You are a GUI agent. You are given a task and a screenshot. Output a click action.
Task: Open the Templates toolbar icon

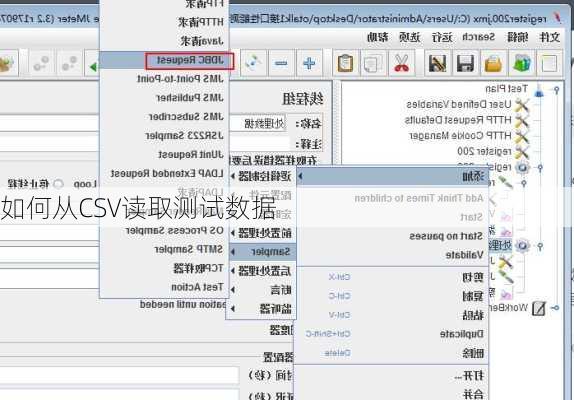pos(522,64)
